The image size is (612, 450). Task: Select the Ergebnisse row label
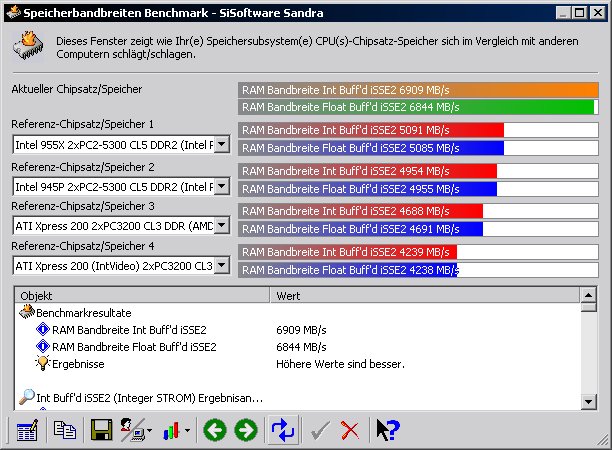coord(78,364)
